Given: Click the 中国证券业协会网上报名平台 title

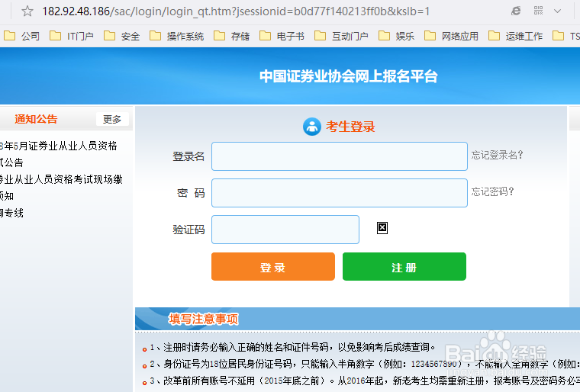Looking at the screenshot, I should pos(349,76).
